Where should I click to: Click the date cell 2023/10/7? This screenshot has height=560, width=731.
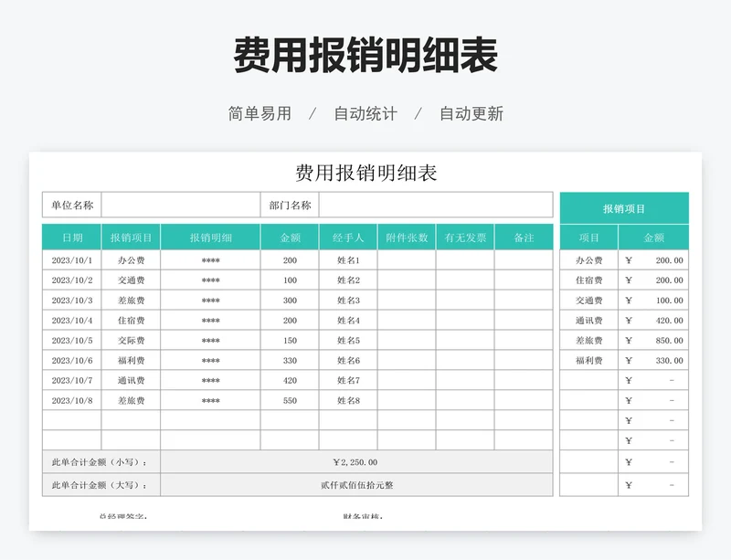point(72,380)
